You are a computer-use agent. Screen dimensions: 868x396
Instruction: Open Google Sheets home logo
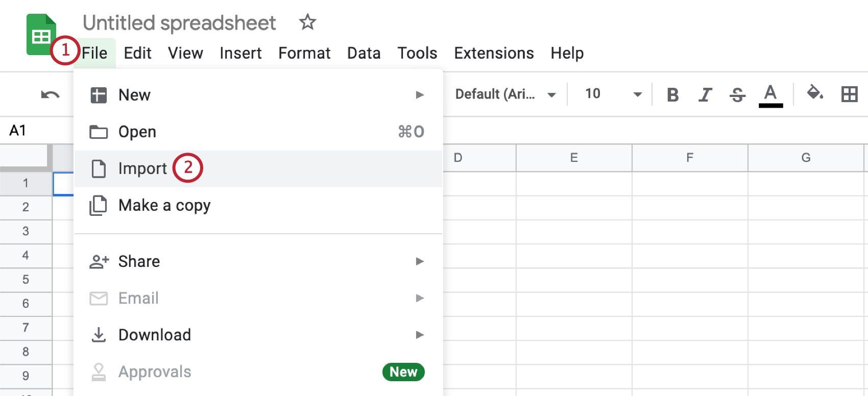[41, 35]
